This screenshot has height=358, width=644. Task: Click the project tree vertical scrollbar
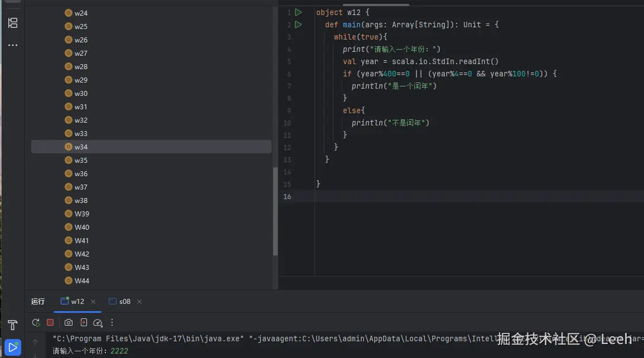click(275, 211)
